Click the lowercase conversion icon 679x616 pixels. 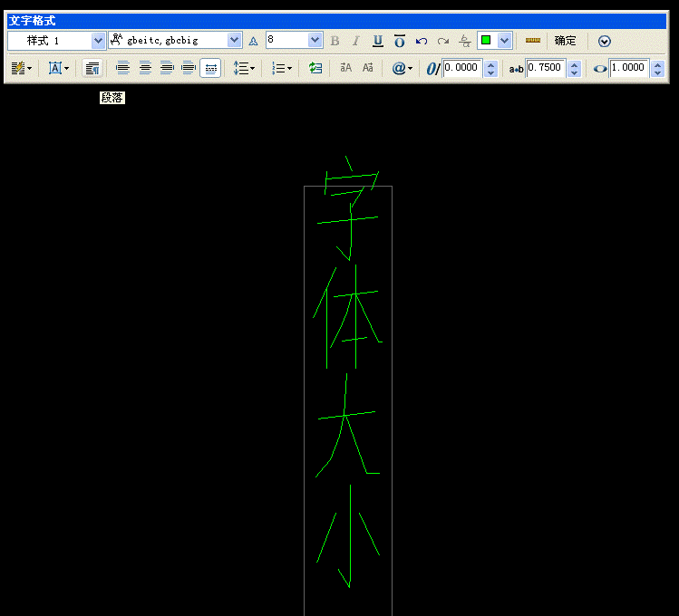click(x=368, y=68)
